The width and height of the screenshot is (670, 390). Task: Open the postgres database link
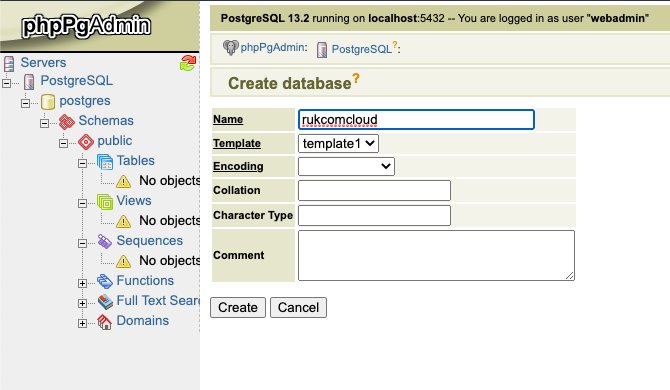pyautogui.click(x=85, y=101)
